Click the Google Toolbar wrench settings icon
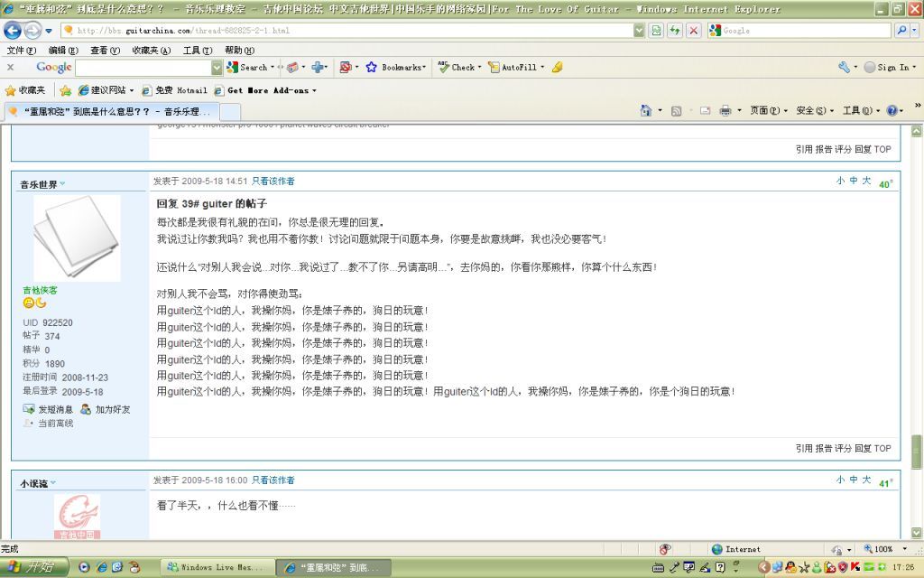The image size is (924, 578). click(844, 67)
